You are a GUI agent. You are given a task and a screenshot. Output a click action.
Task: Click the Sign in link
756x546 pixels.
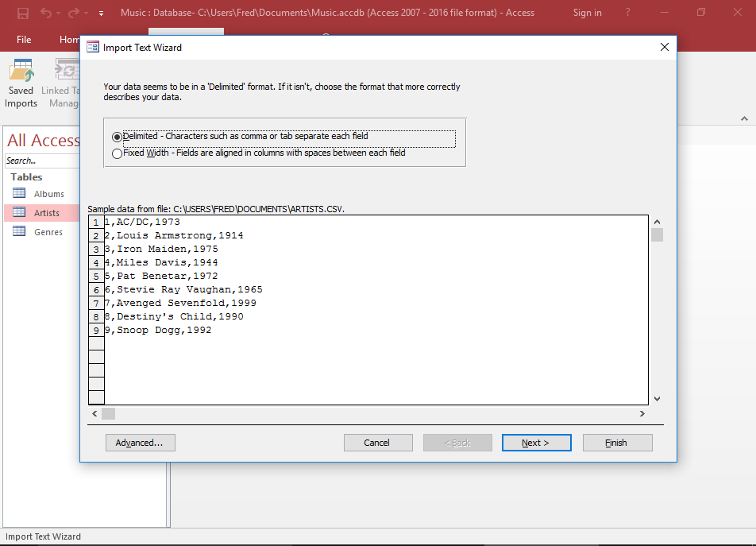pos(588,13)
